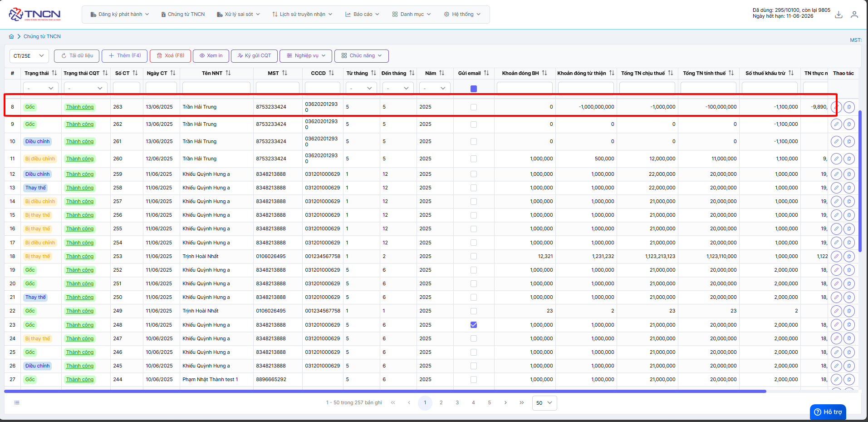Edit certificate number 253 with pencil icon
Image resolution: width=868 pixels, height=422 pixels.
(x=836, y=257)
